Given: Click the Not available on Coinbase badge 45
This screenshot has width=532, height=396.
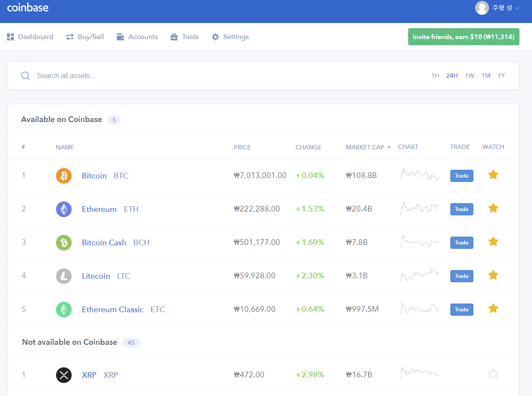Looking at the screenshot, I should point(131,343).
